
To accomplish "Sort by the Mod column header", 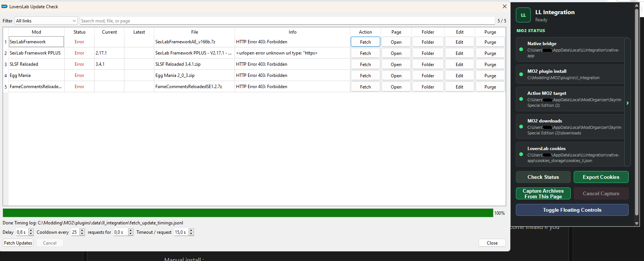I will [x=36, y=32].
